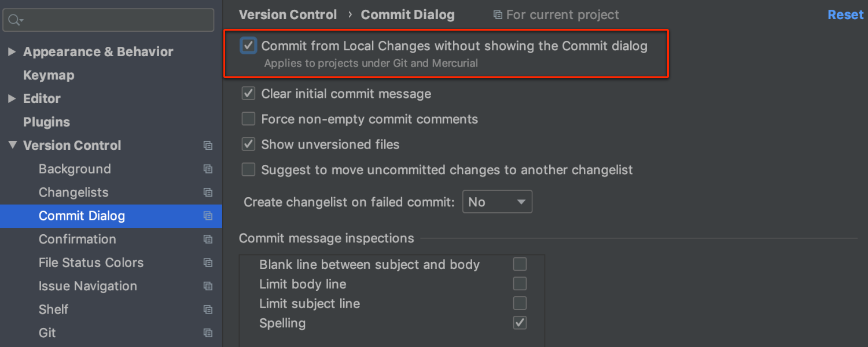Click the project icon beside Commit Dialog
Viewport: 868px width, 347px height.
click(208, 216)
